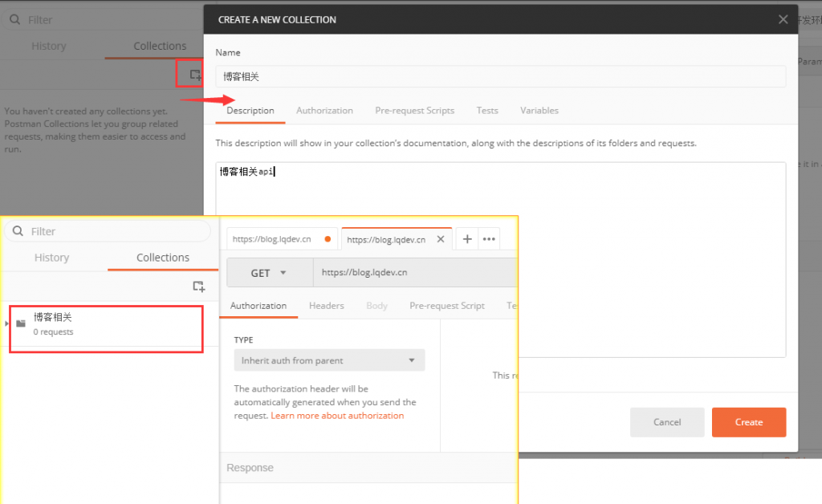Image resolution: width=822 pixels, height=504 pixels.
Task: Select Collections tab in dimmed top sidebar
Action: (160, 46)
